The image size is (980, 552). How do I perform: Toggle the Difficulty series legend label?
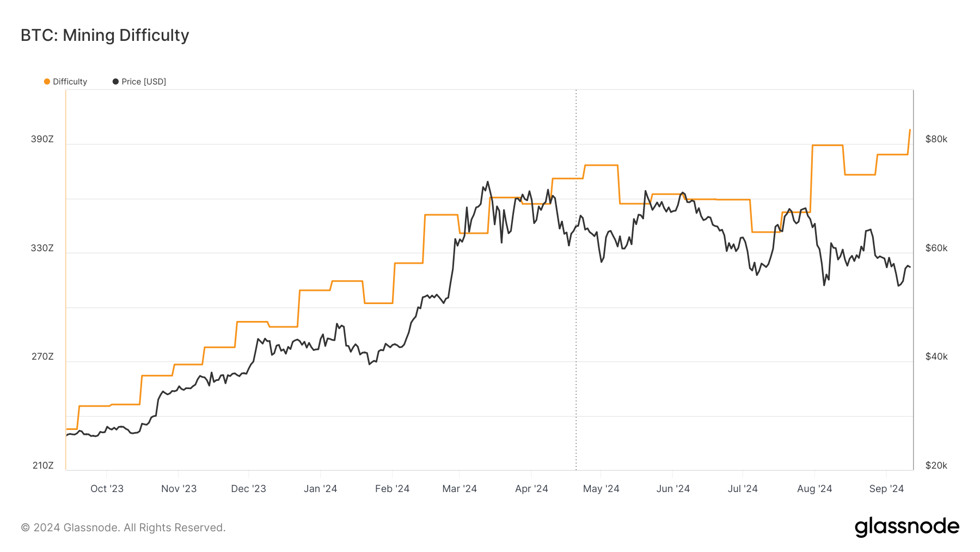coord(70,82)
